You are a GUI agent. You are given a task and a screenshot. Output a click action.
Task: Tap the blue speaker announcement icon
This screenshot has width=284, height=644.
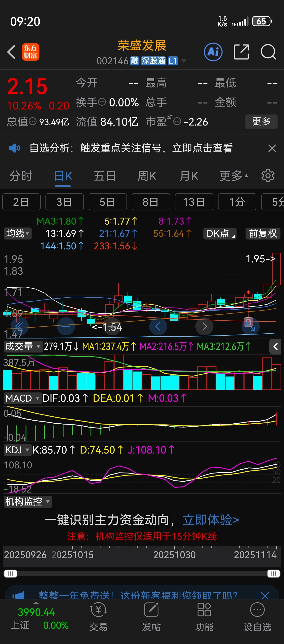[14, 148]
